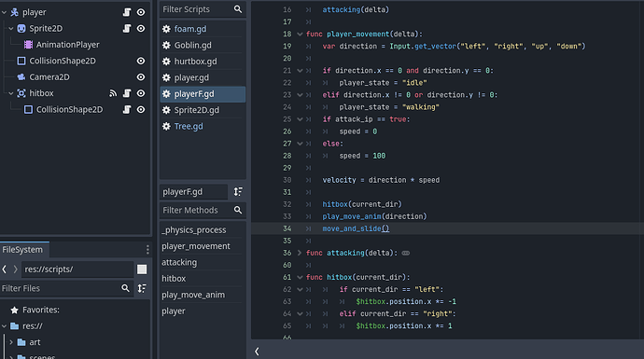This screenshot has height=359, width=644.
Task: Toggle visibility of the Sprite2D node
Action: coord(141,28)
